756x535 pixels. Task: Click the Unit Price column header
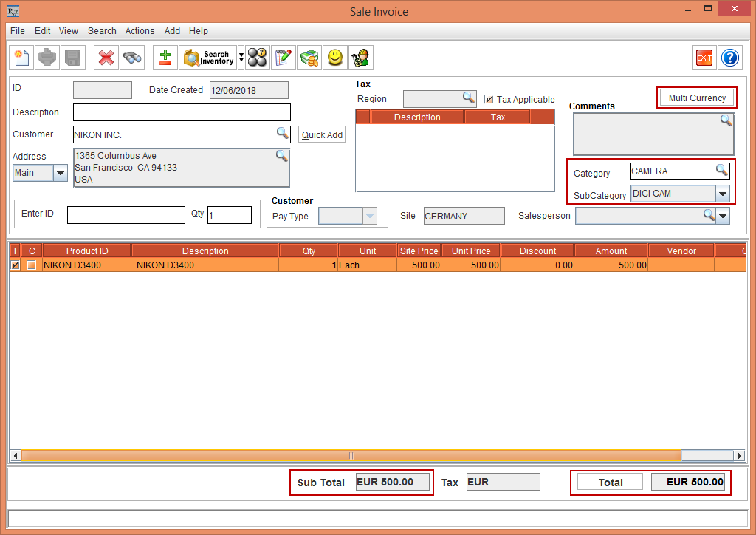(x=470, y=251)
